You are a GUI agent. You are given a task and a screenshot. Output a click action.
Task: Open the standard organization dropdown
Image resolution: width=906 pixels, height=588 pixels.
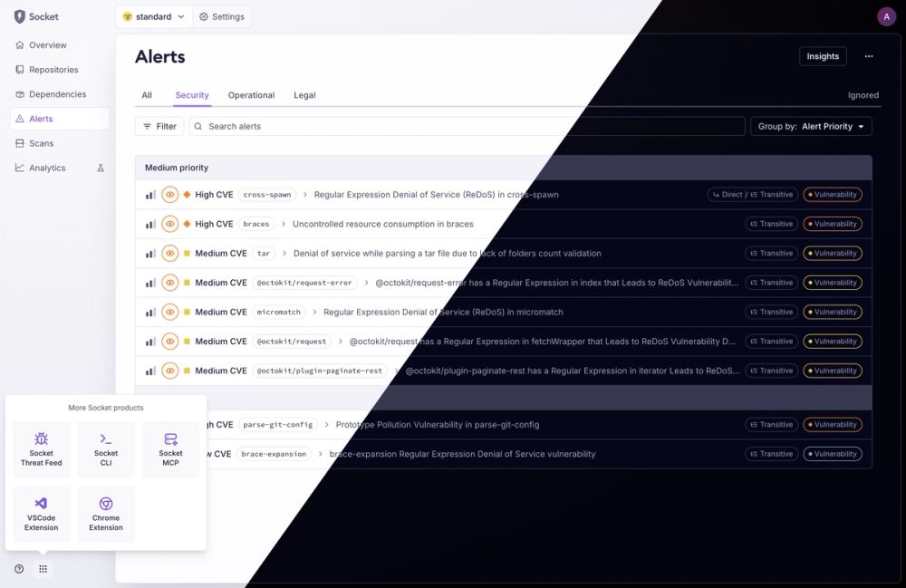(x=154, y=16)
